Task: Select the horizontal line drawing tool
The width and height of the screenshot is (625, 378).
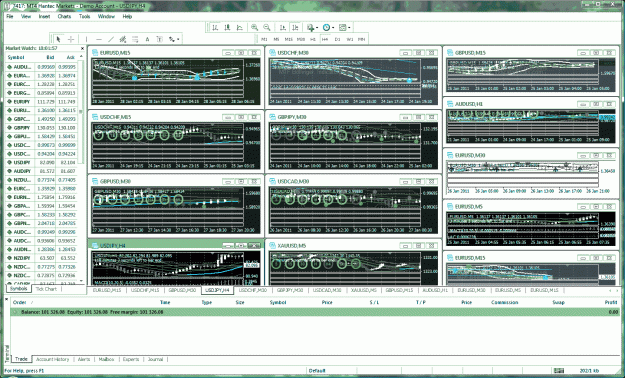Action: point(99,39)
